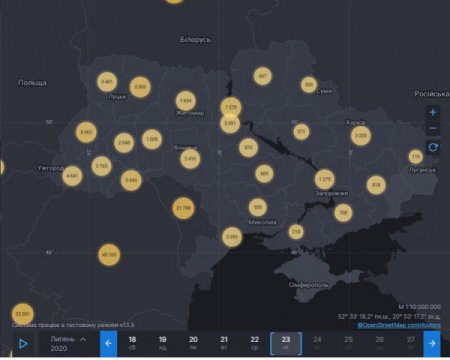
Task: Select date 21 on the timeline
Action: (224, 343)
